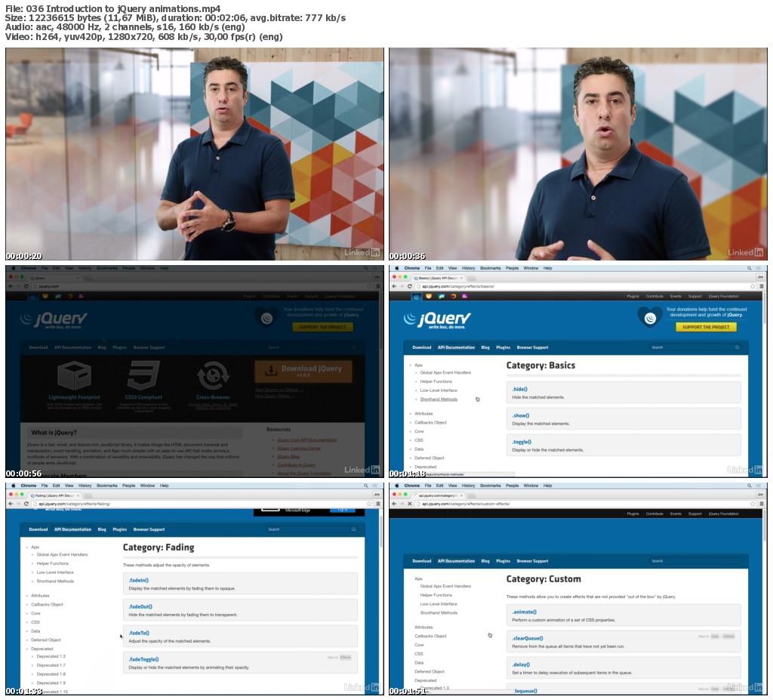
Task: Open the .toggle() method link
Action: coord(522,442)
